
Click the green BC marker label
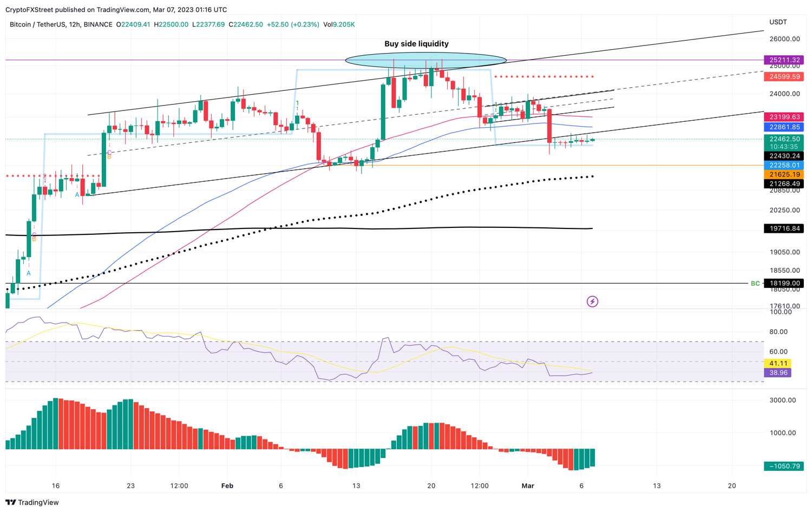[755, 284]
